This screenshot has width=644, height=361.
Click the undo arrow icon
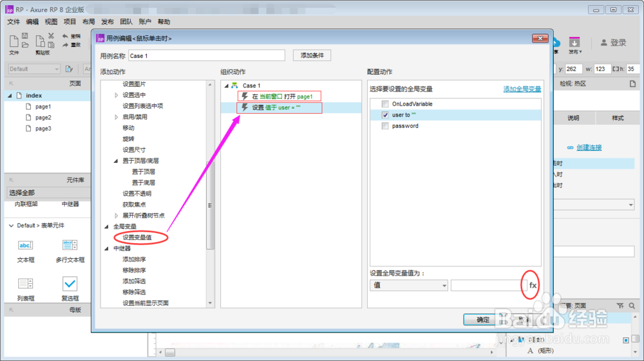[65, 36]
